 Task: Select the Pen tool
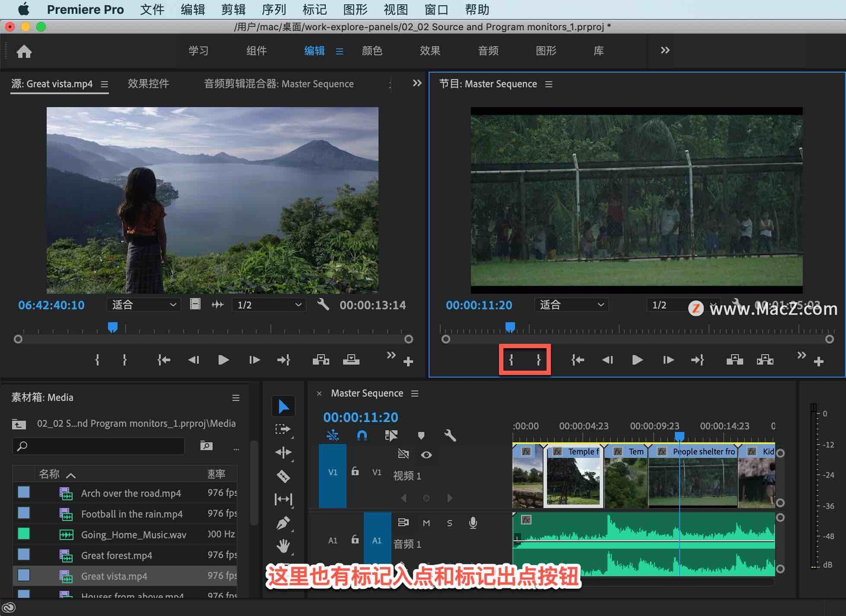(283, 523)
